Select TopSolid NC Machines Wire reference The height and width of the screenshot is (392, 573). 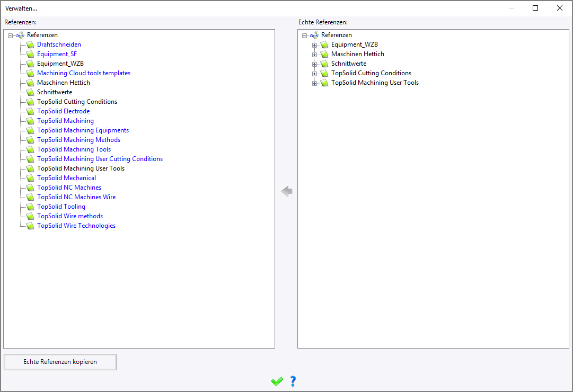coord(76,197)
